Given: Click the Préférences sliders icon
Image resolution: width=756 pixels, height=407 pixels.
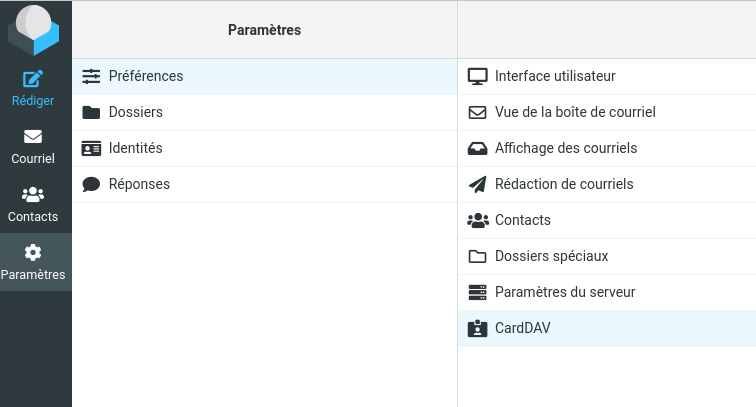Looking at the screenshot, I should pos(91,76).
